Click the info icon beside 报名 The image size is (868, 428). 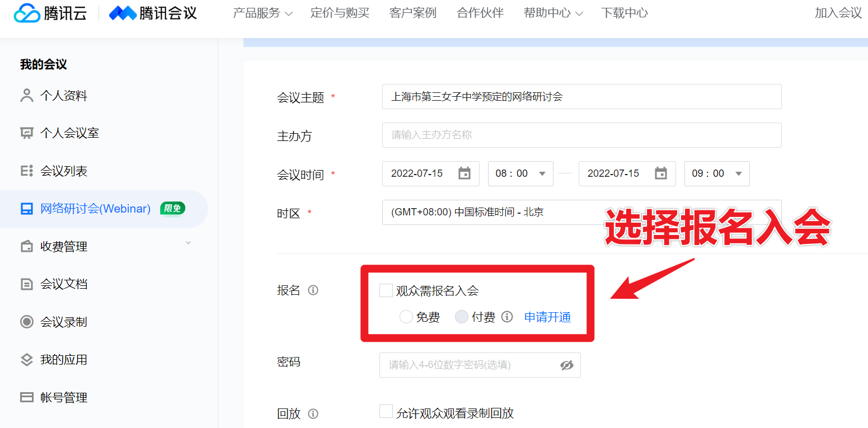pyautogui.click(x=313, y=290)
